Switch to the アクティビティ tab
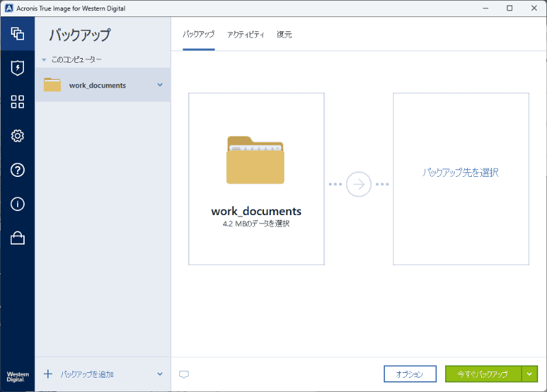Screen dimensions: 547x392 245,34
